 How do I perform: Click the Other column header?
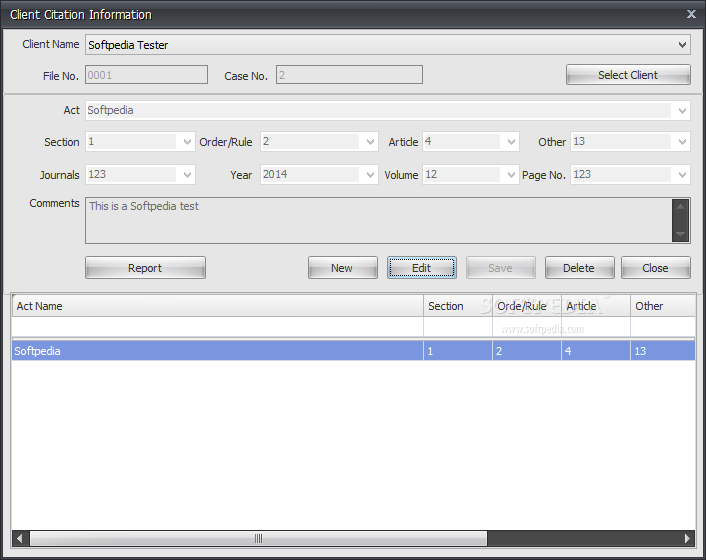[x=663, y=306]
